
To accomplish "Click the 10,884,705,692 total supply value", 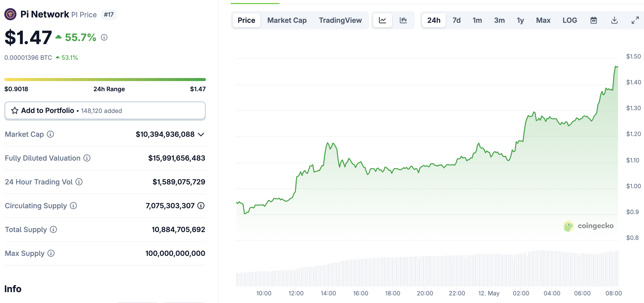I will (178, 230).
